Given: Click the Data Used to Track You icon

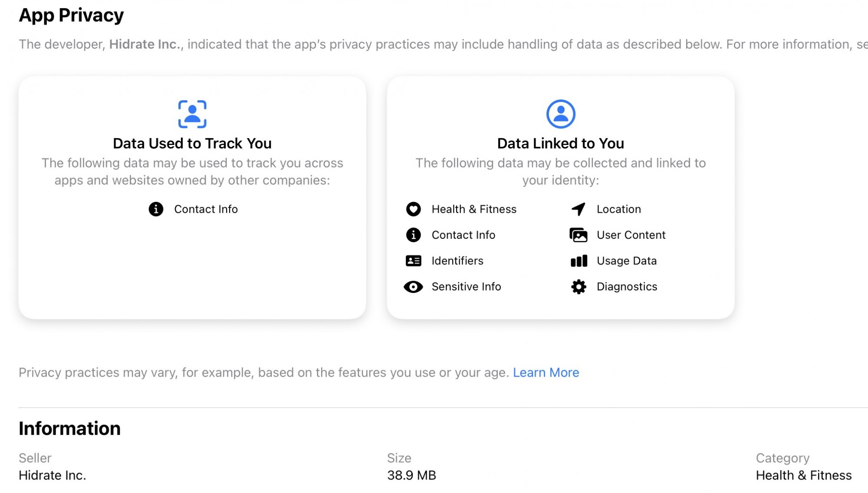Looking at the screenshot, I should [x=192, y=114].
